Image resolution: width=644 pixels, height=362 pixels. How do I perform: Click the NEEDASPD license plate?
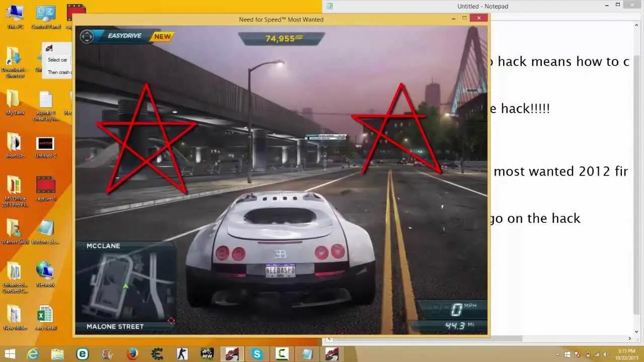(280, 271)
